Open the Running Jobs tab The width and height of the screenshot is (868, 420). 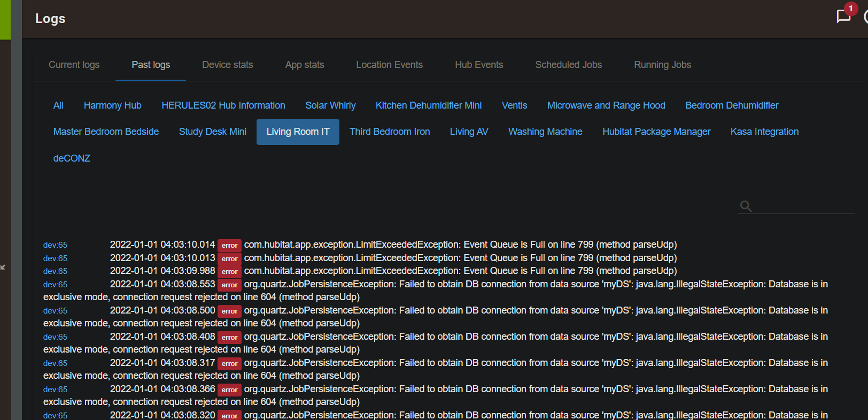[662, 65]
